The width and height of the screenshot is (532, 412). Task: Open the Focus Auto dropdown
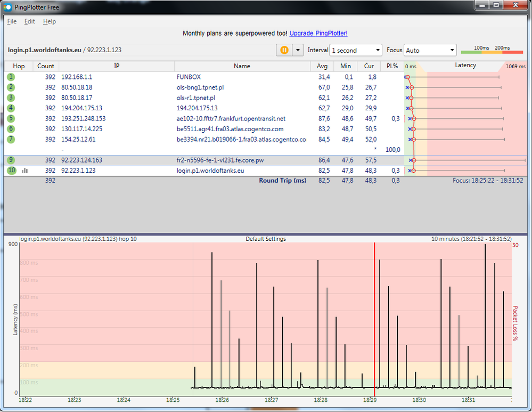click(x=430, y=50)
